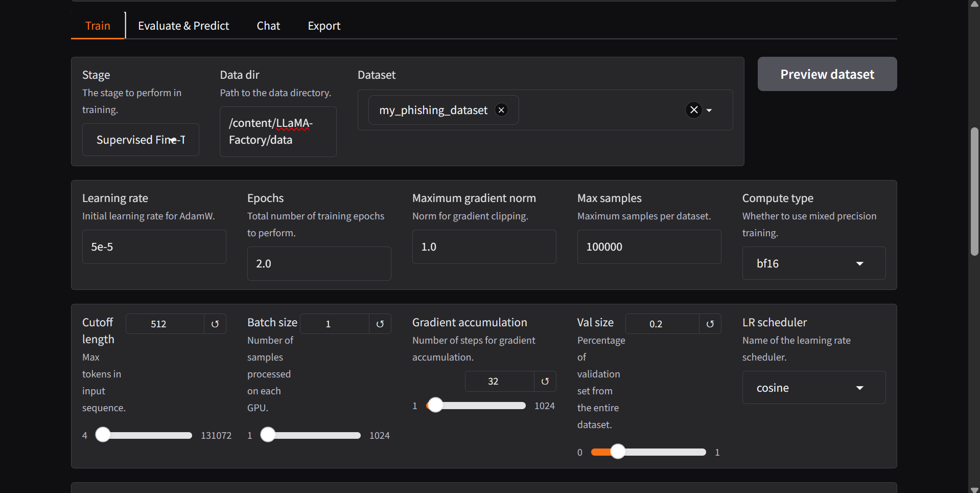The width and height of the screenshot is (980, 493).
Task: Clear all selected datasets
Action: tap(693, 110)
